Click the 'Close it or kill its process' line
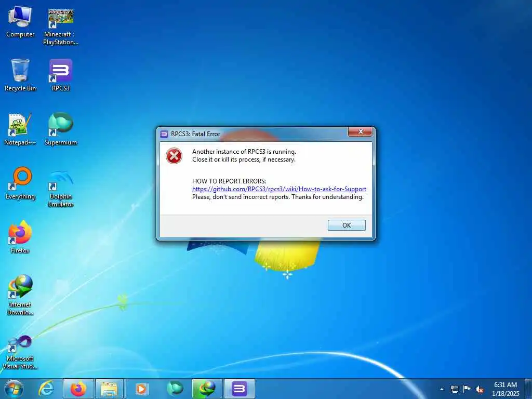532x399 pixels. pyautogui.click(x=244, y=159)
